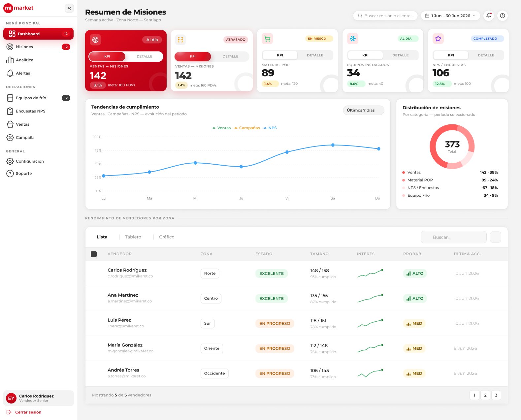Open Misiones in the main menu
The height and width of the screenshot is (420, 521).
[x=38, y=47]
